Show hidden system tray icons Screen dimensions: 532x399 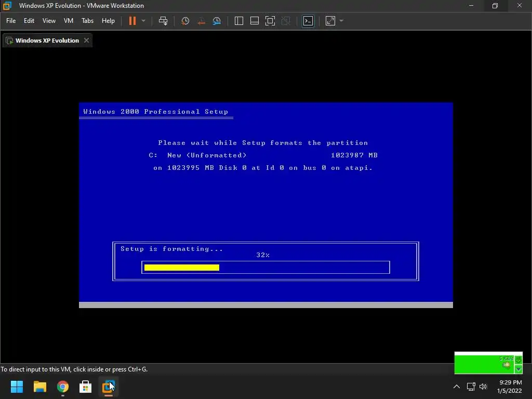tap(457, 387)
